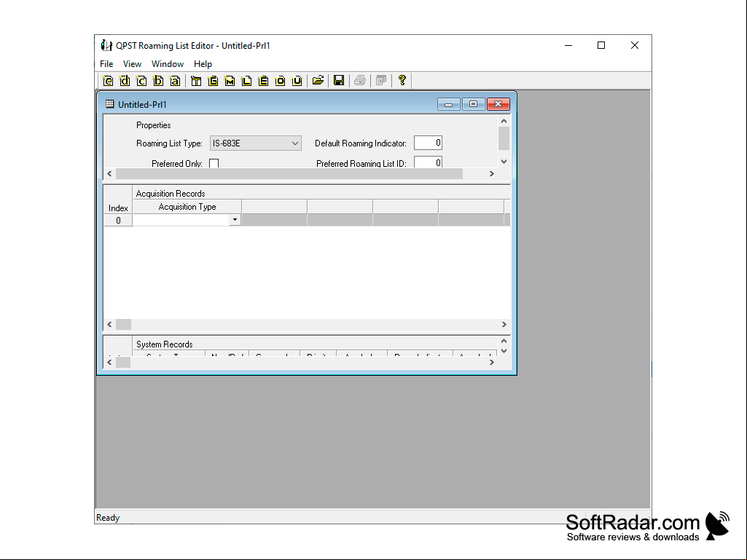Viewport: 747px width, 560px height.
Task: Click the Properties pane scroll-up arrow
Action: (504, 121)
